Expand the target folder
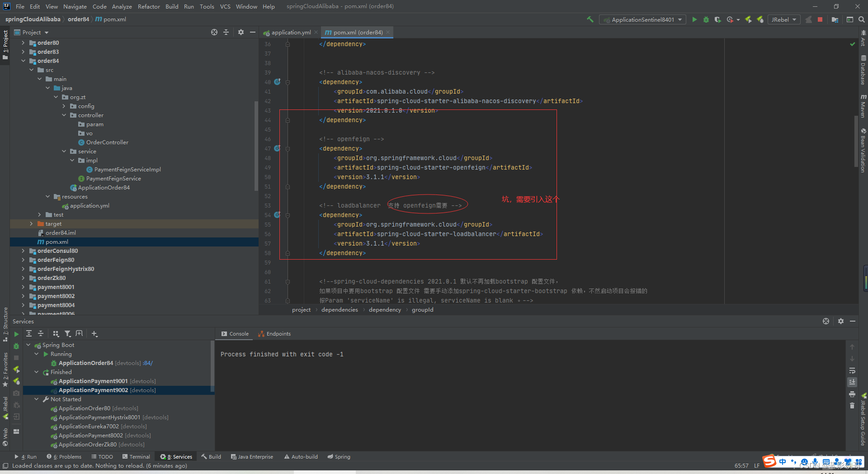Viewport: 868px width, 474px height. (31, 223)
